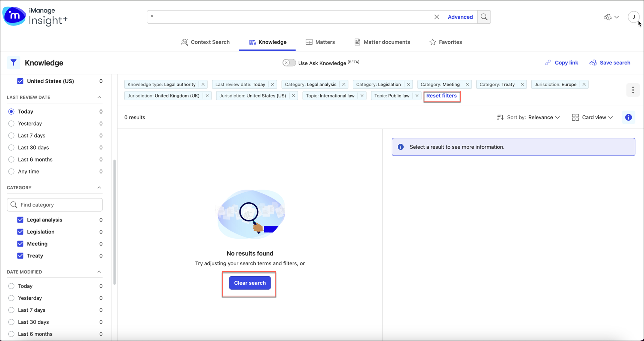Click the magnifying glass search icon

484,17
